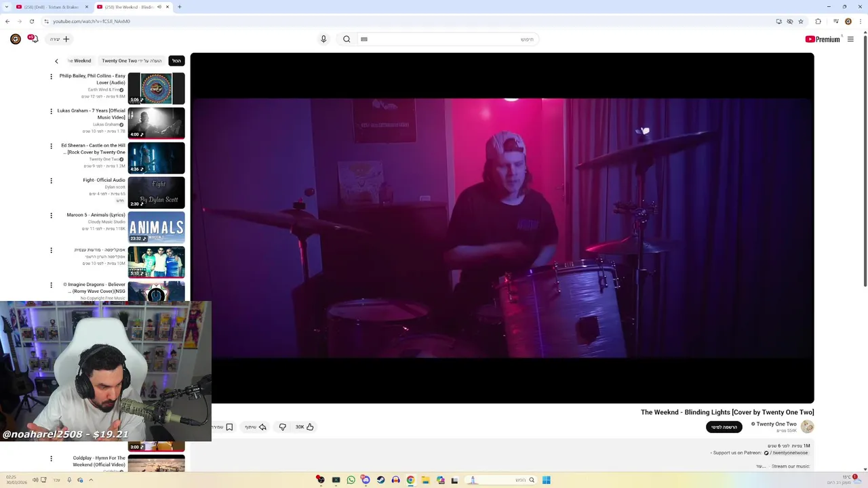This screenshot has height=488, width=868.
Task: Select the 'From Twenty One Two' filter chip
Action: (132, 61)
